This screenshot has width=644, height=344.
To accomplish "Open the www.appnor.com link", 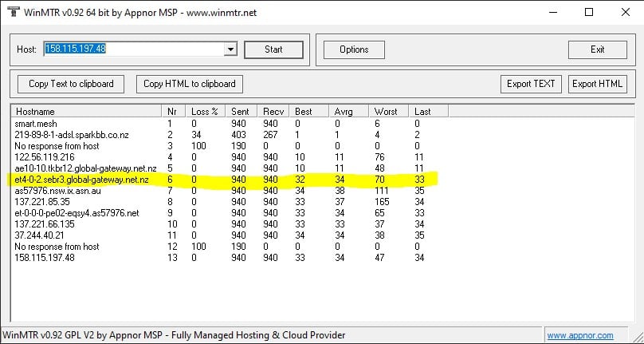I will tap(580, 336).
